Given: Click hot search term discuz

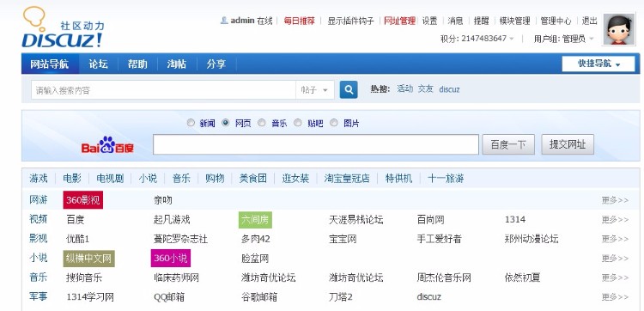Looking at the screenshot, I should coord(449,89).
